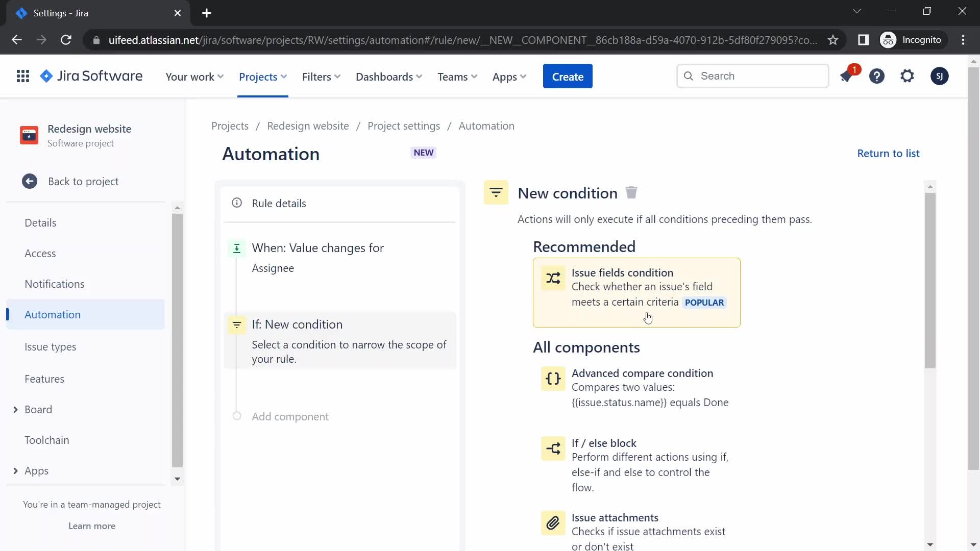Click the Rule details circle info icon
980x551 pixels.
point(237,203)
